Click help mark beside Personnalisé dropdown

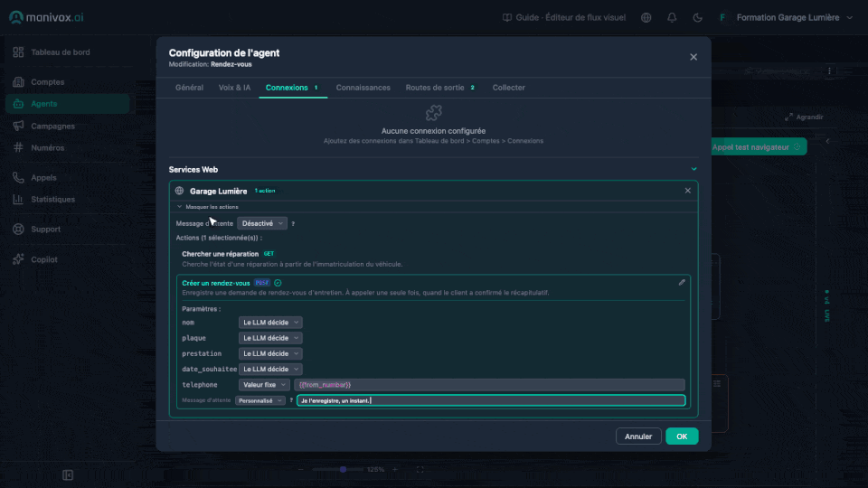291,400
